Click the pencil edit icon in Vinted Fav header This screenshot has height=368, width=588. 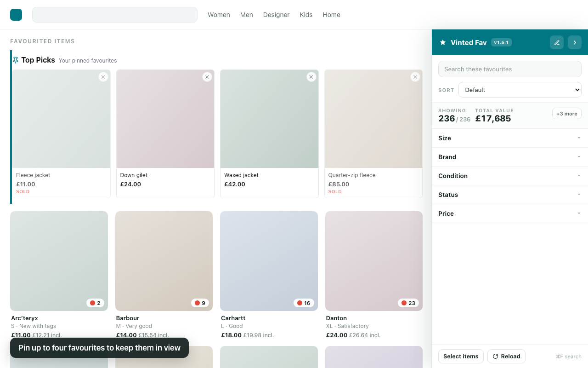pos(557,42)
